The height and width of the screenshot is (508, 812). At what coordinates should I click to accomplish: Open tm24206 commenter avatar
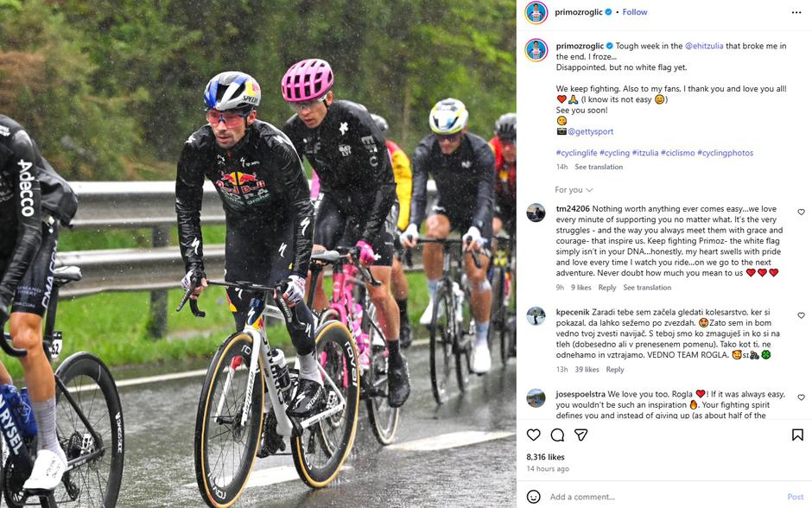pos(536,213)
